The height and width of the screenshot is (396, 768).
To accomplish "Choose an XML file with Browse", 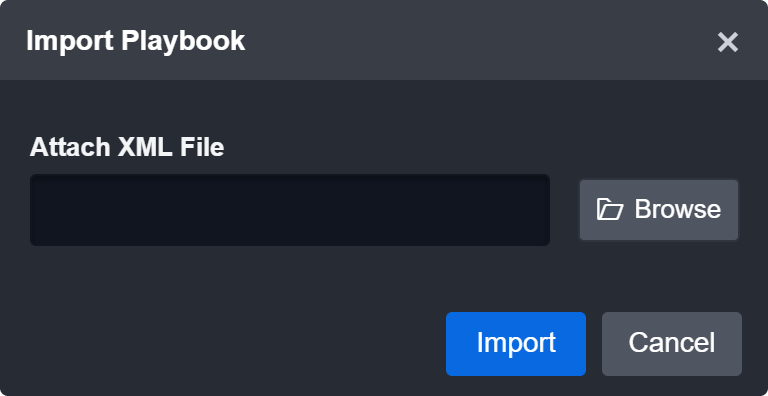I will tap(659, 210).
